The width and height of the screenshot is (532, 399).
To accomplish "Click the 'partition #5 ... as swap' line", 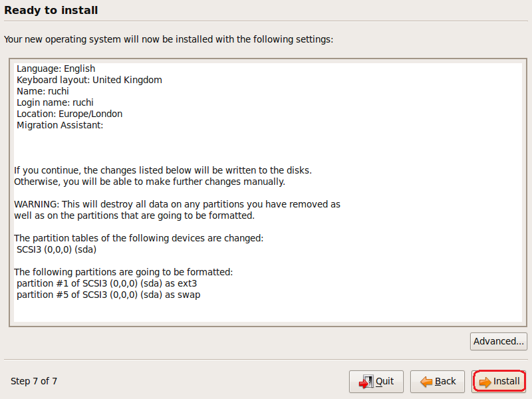I will [x=108, y=295].
